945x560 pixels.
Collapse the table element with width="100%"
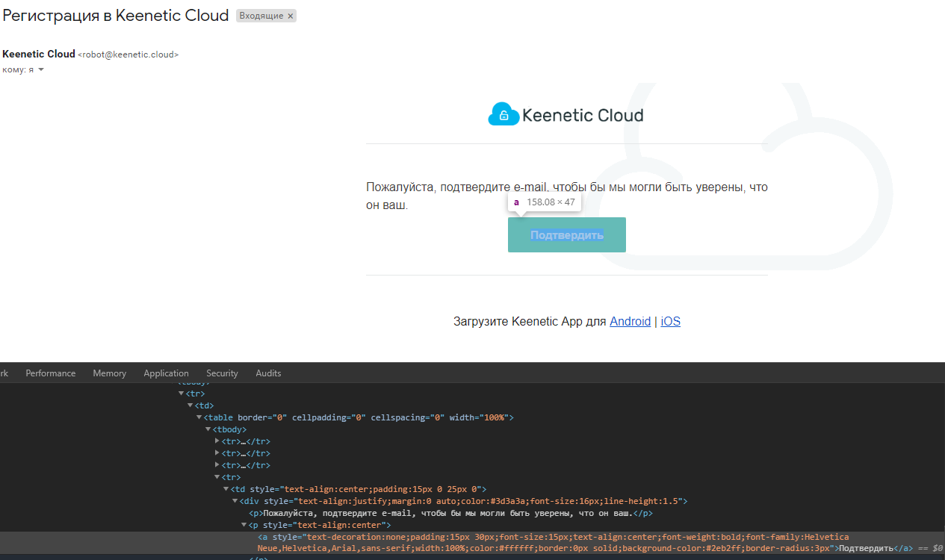coord(199,417)
